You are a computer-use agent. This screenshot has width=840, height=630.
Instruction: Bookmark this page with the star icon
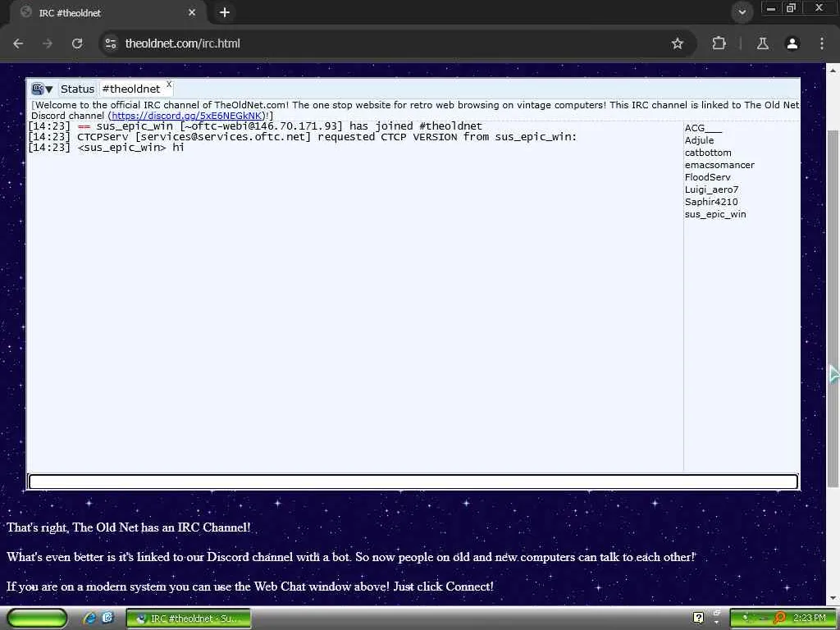tap(678, 43)
